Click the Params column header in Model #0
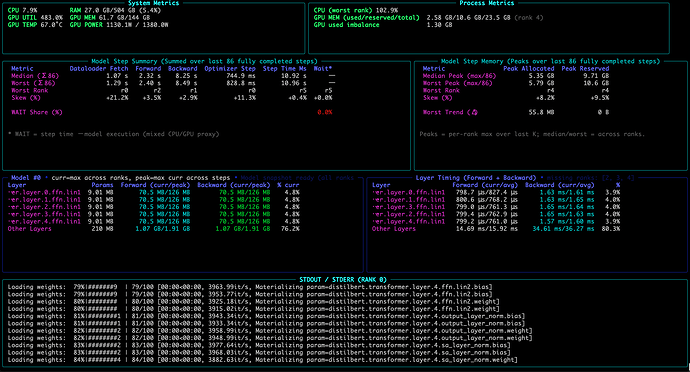The height and width of the screenshot is (372, 690). coord(103,185)
